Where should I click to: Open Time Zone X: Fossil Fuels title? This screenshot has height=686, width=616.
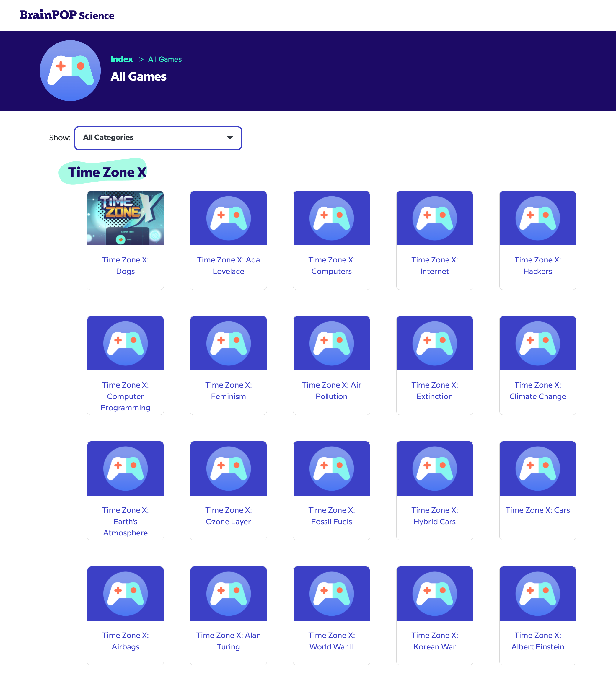331,516
